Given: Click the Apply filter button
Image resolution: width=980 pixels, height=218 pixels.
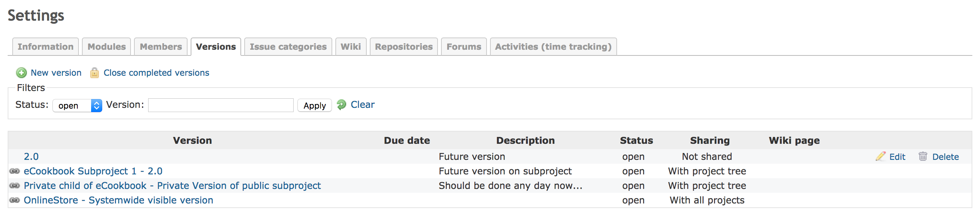Looking at the screenshot, I should (315, 105).
